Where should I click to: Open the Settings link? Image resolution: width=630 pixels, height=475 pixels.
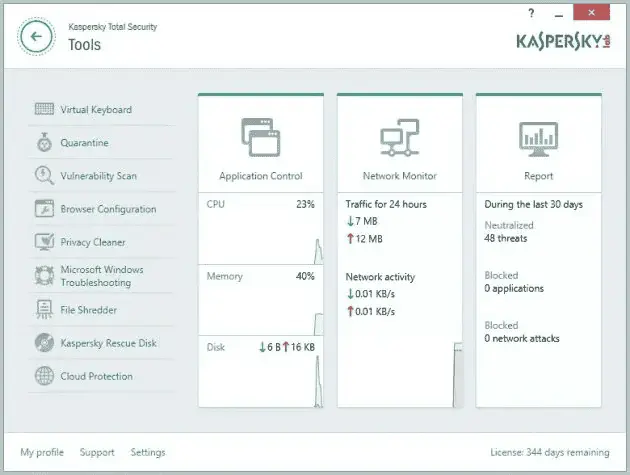148,452
